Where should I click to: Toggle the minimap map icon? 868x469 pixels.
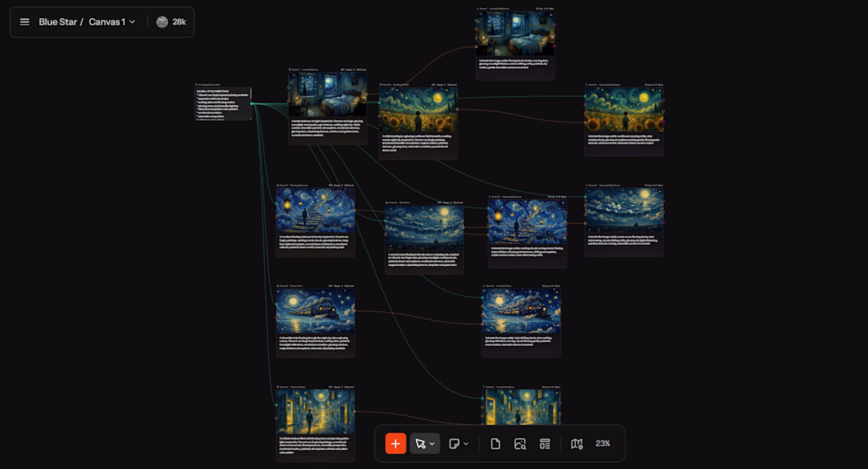click(x=577, y=444)
